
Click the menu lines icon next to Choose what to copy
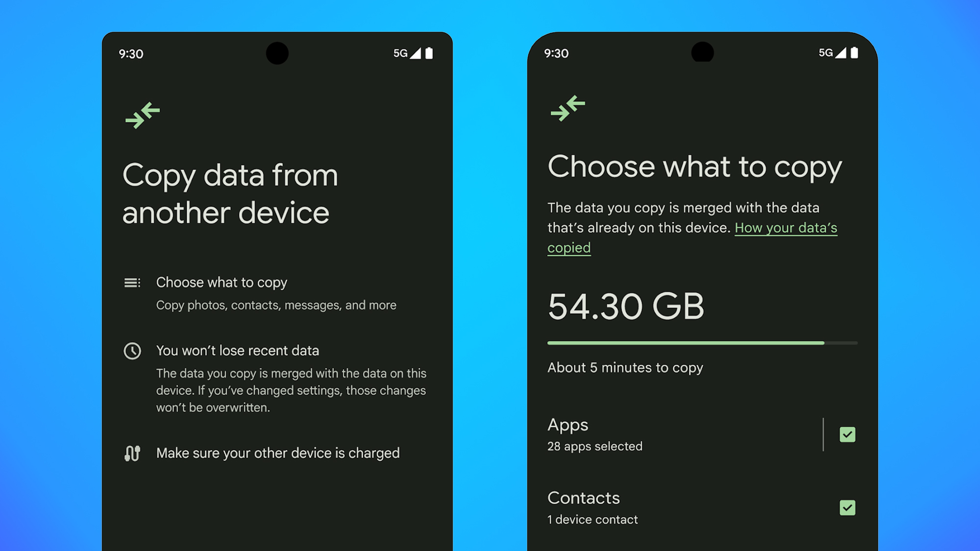(x=133, y=282)
